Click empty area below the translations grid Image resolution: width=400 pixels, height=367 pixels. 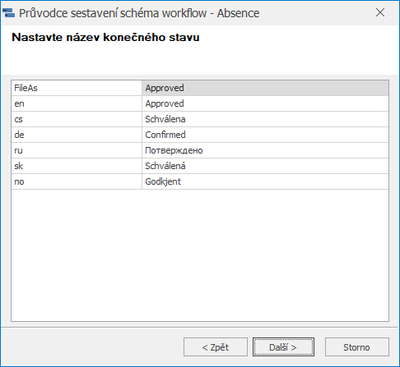[x=200, y=255]
